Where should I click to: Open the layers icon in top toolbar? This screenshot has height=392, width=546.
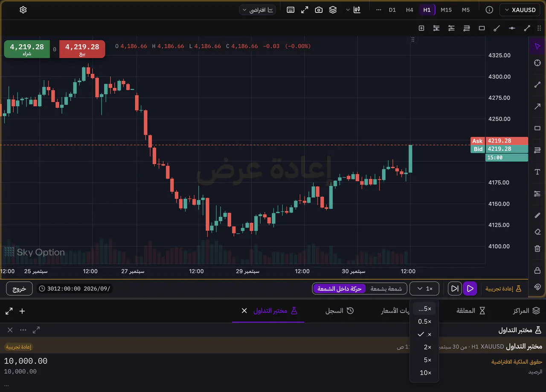(x=333, y=10)
